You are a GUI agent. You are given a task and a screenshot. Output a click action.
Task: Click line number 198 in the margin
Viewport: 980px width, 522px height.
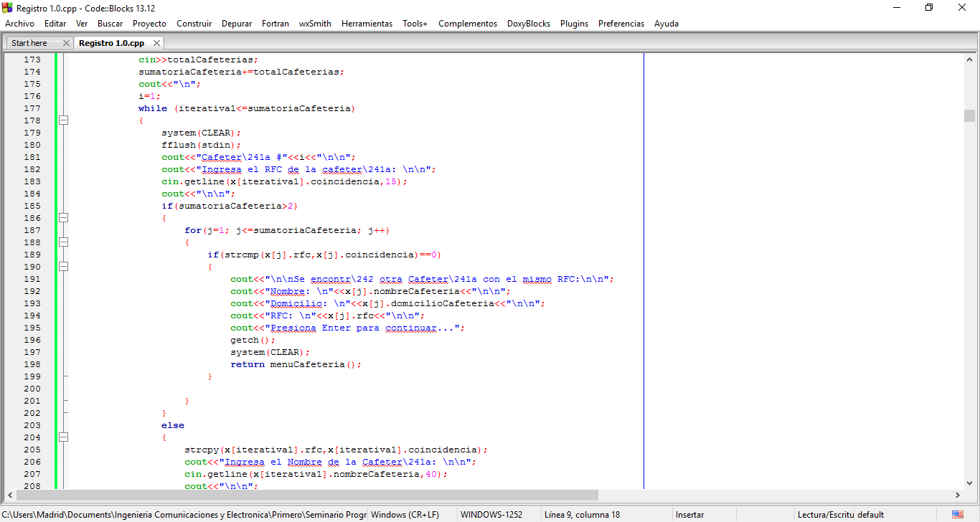click(32, 364)
